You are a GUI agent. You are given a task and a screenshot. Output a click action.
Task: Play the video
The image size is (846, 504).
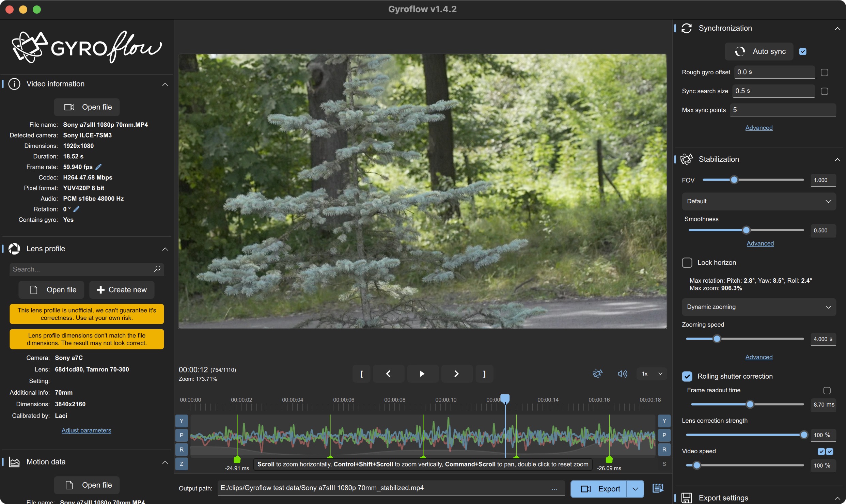pos(422,374)
